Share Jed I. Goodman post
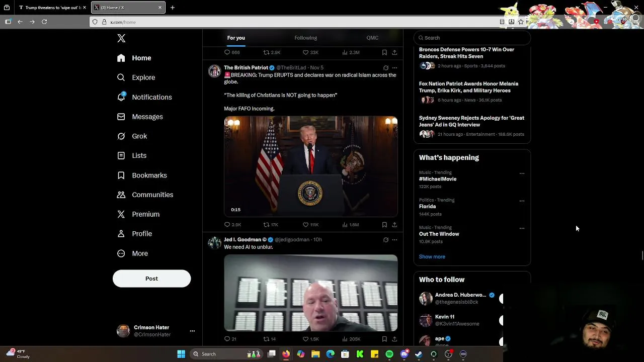The height and width of the screenshot is (362, 644). [394, 339]
